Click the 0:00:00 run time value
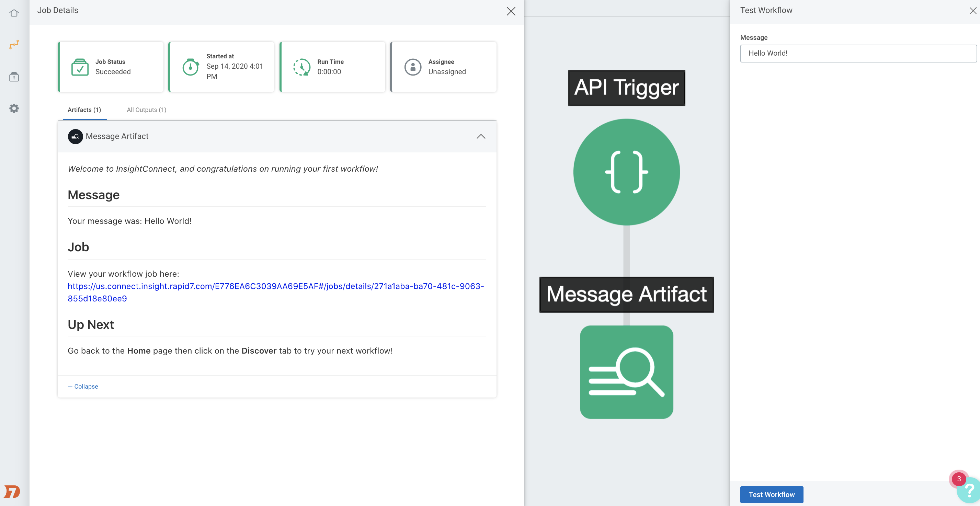980x506 pixels. click(329, 71)
